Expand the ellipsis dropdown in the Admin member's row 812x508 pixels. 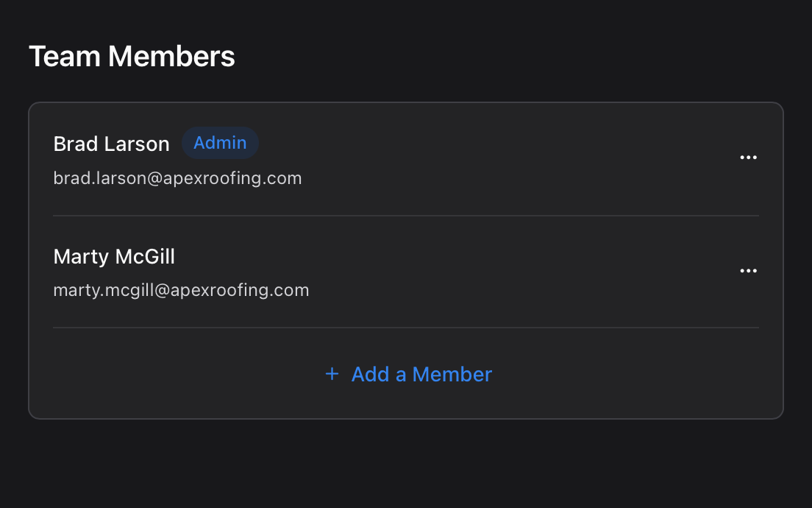click(x=748, y=158)
